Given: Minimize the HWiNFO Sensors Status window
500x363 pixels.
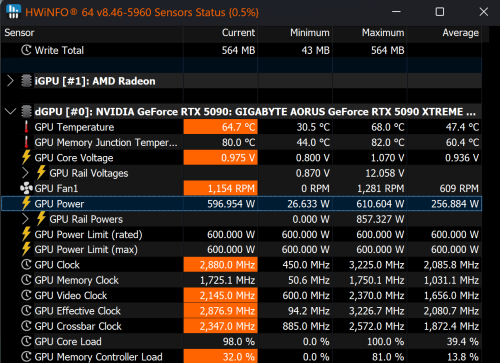Looking at the screenshot, I should click(396, 12).
